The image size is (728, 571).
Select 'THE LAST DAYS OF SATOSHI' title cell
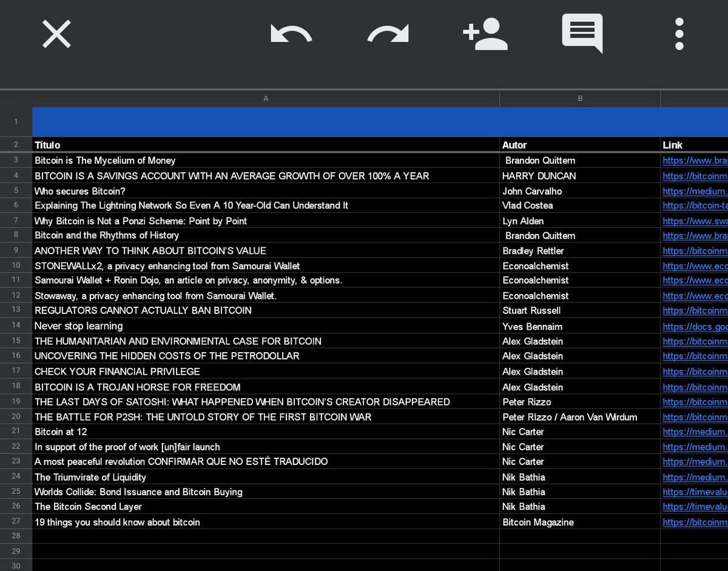coord(266,402)
